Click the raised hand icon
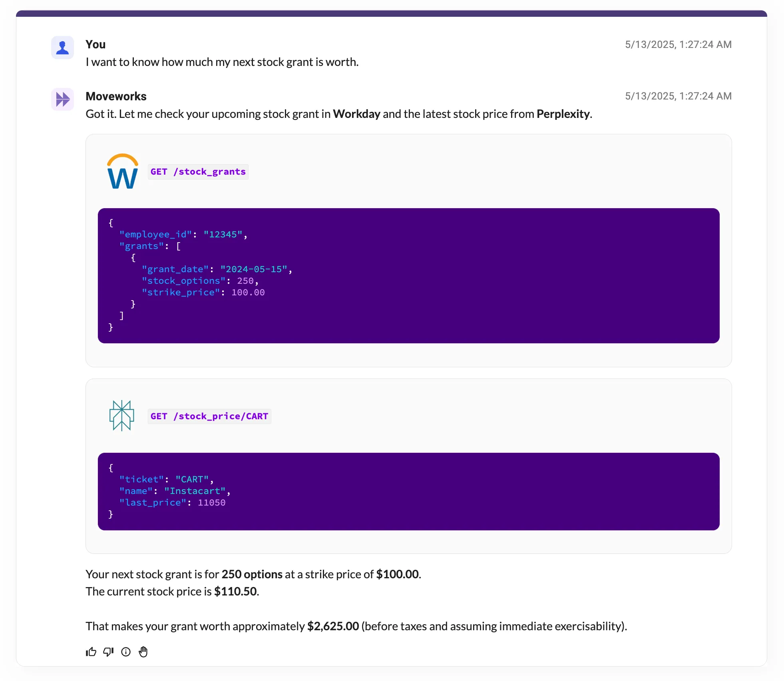Image resolution: width=784 pixels, height=681 pixels. 143,652
